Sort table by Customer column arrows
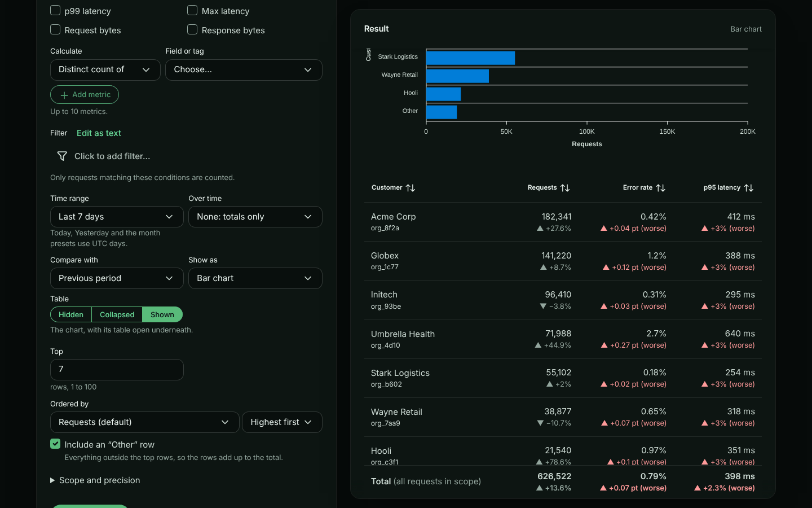This screenshot has width=812, height=508. pyautogui.click(x=411, y=188)
